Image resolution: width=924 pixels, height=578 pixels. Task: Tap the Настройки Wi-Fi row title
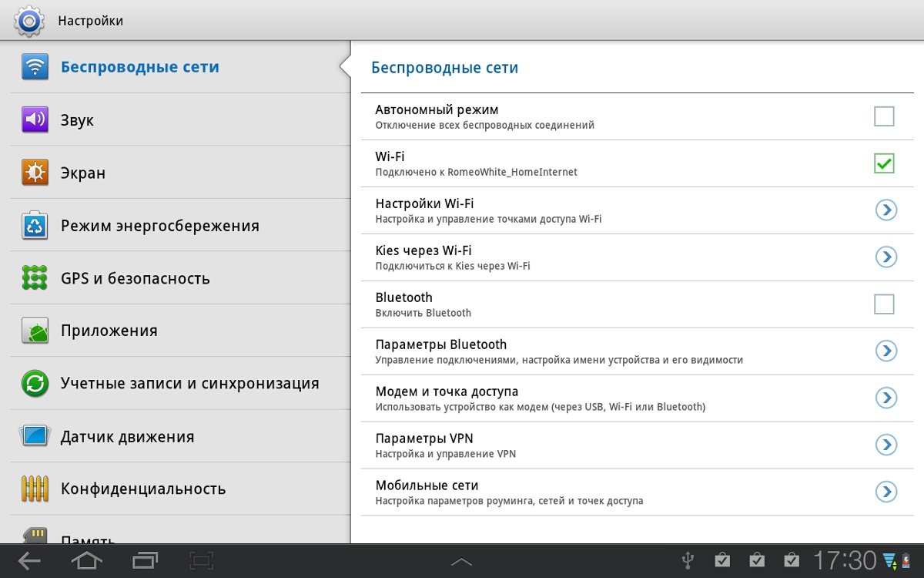424,203
